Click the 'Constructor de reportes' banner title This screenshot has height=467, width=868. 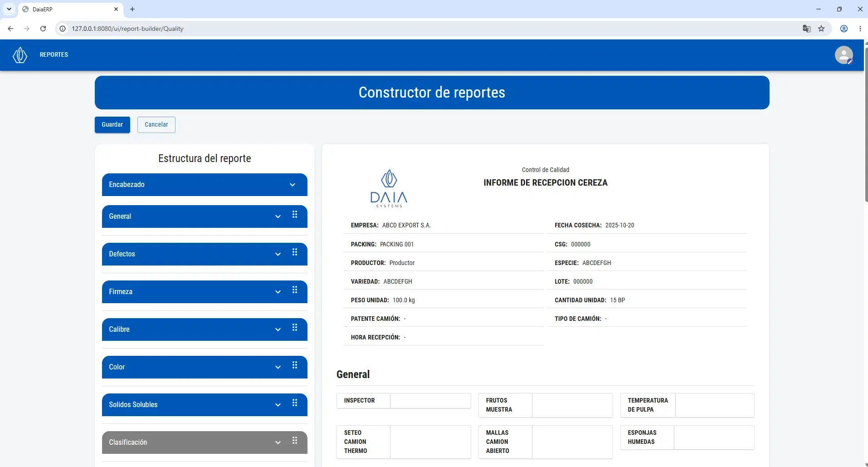point(432,93)
